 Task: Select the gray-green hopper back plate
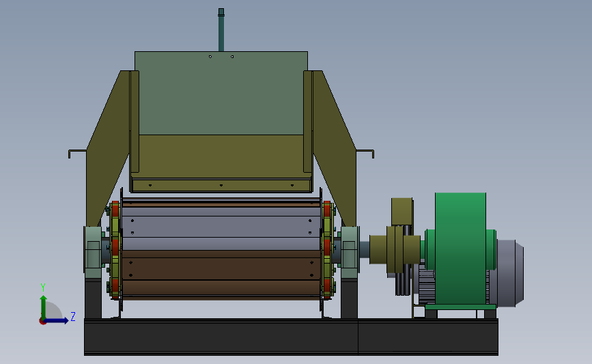click(x=221, y=93)
